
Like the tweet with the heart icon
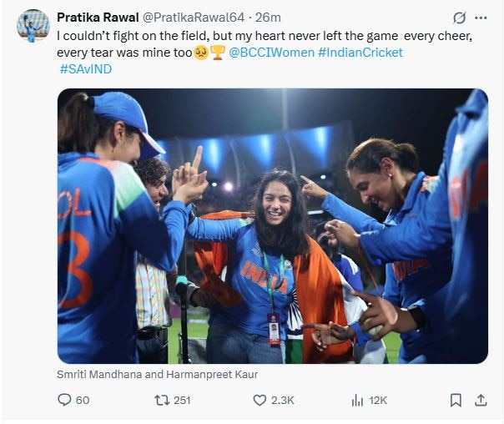260,401
